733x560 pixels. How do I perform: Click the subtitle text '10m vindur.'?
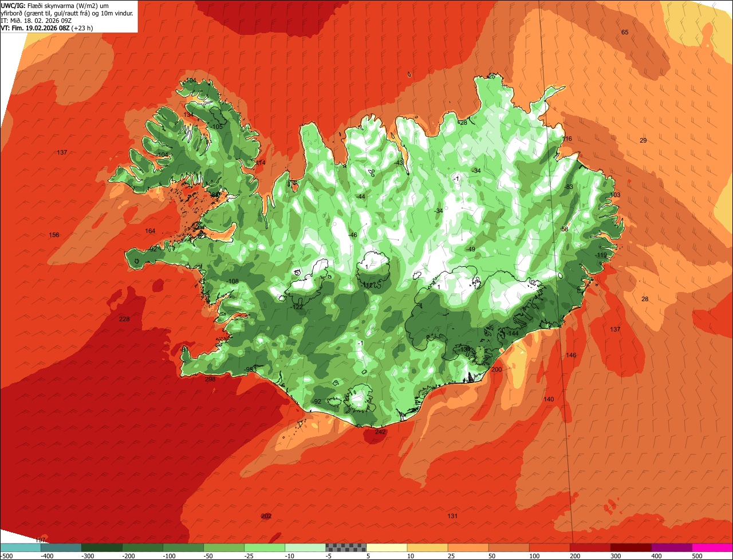pos(116,13)
